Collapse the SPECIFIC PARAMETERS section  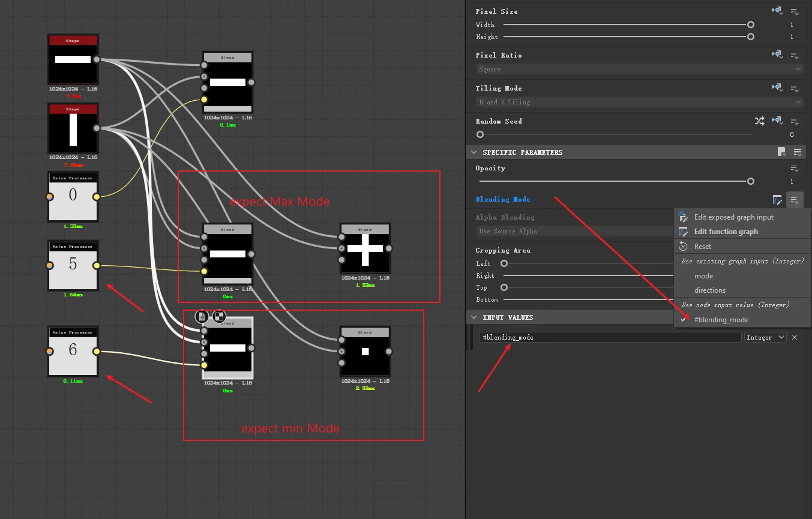[x=474, y=152]
